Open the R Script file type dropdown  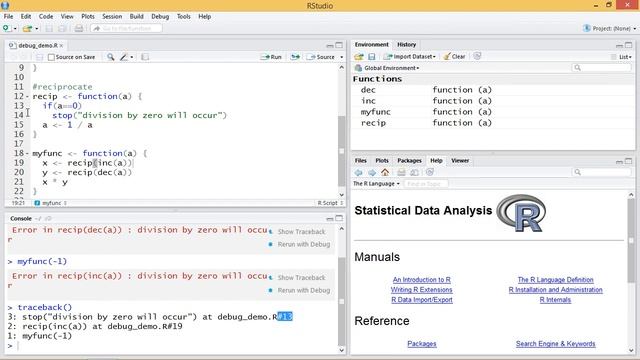point(330,203)
